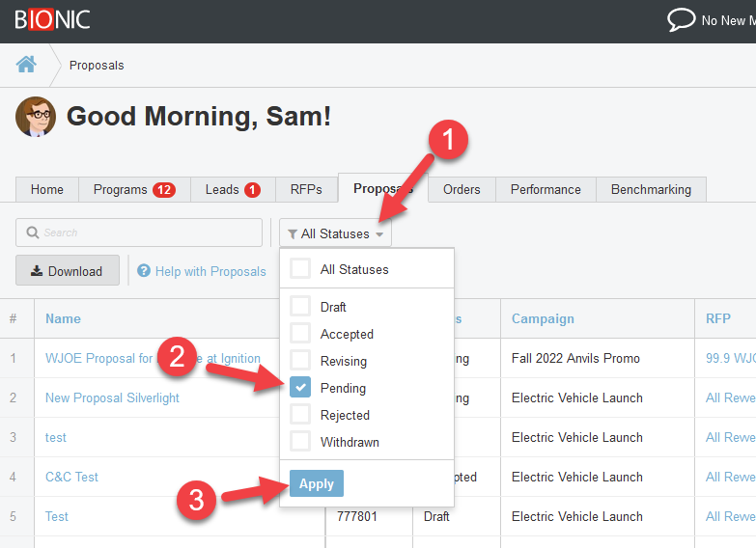Check the Draft status checkbox
The image size is (756, 548).
point(300,307)
